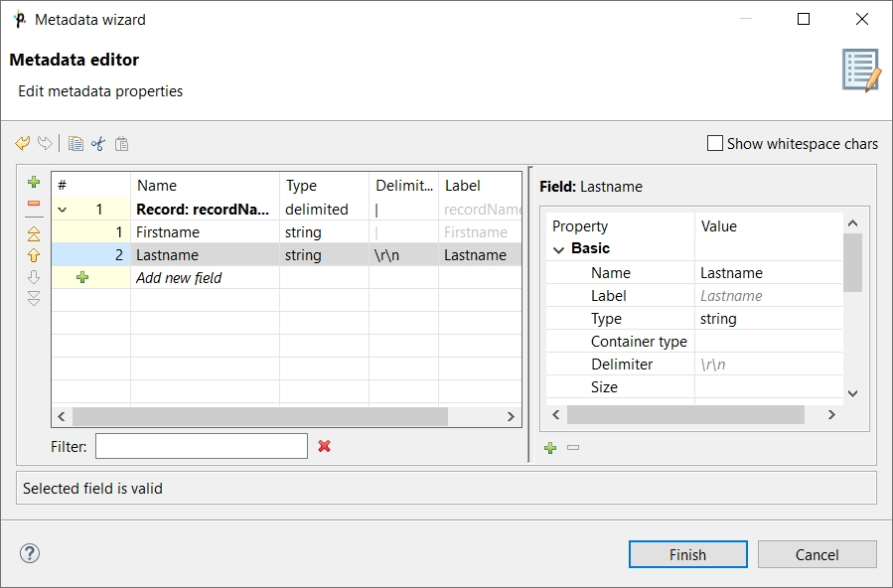893x588 pixels.
Task: Click the properties panel scroll-left arrow
Action: click(x=556, y=415)
